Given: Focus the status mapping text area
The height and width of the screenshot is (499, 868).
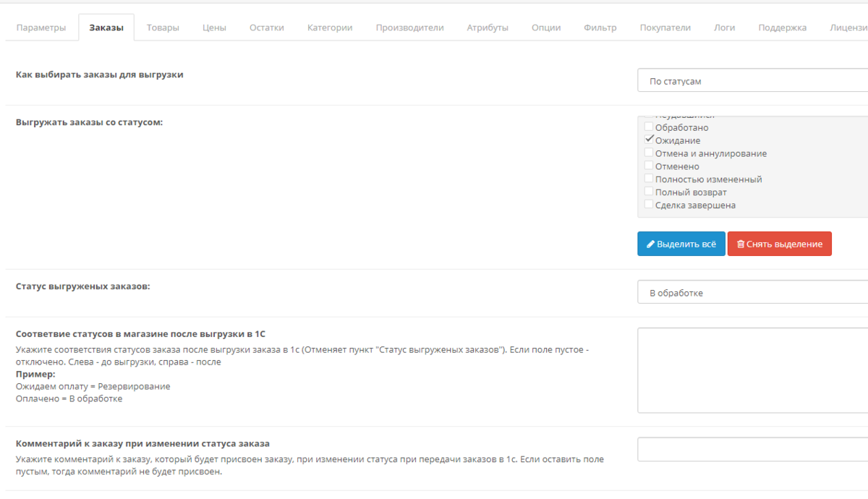Looking at the screenshot, I should (x=752, y=370).
